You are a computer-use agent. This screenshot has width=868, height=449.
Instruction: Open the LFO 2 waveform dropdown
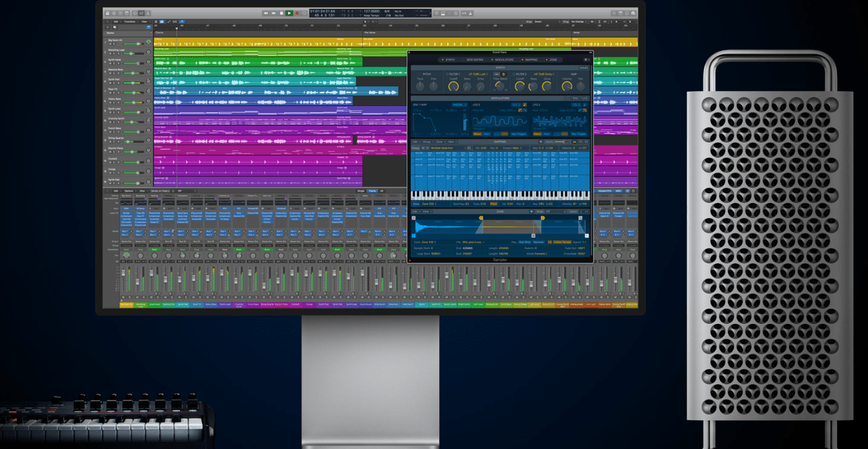(x=516, y=105)
